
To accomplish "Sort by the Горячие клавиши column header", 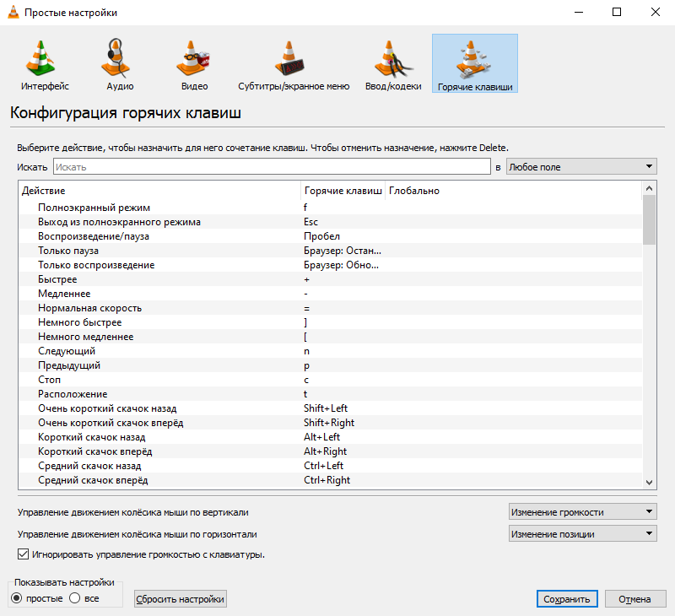I will coord(343,190).
